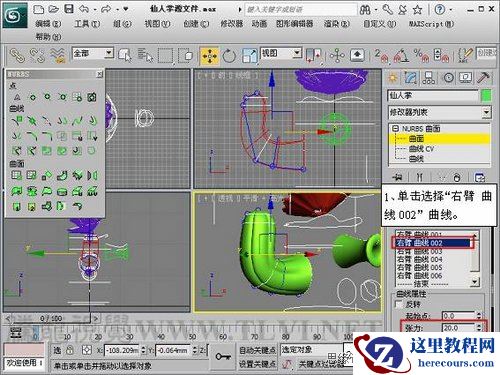This screenshot has width=500, height=375.
Task: Enable the 反转 checkbox
Action: [x=399, y=304]
